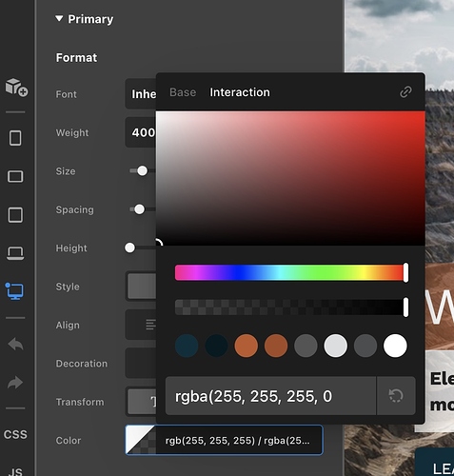
Task: Switch to the Base tab
Action: point(183,92)
